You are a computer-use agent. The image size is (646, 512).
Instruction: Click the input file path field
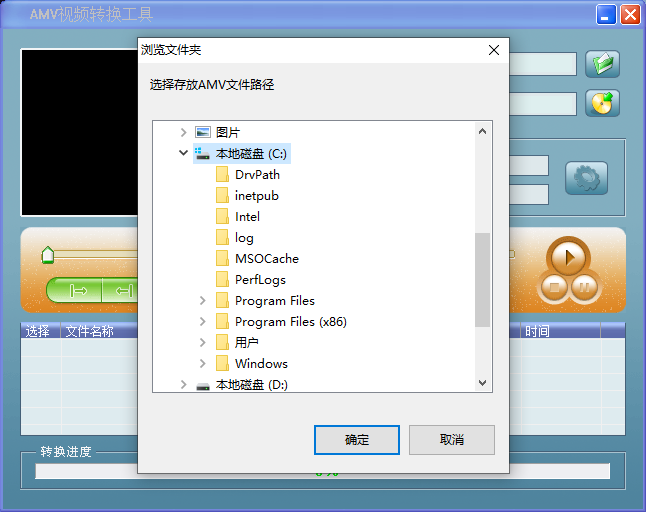coord(543,64)
